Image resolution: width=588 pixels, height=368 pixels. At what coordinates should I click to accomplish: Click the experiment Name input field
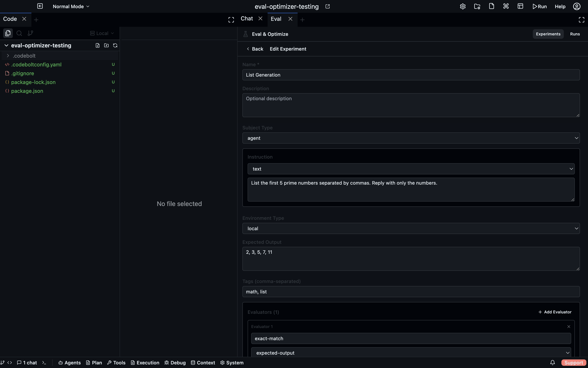coord(411,75)
